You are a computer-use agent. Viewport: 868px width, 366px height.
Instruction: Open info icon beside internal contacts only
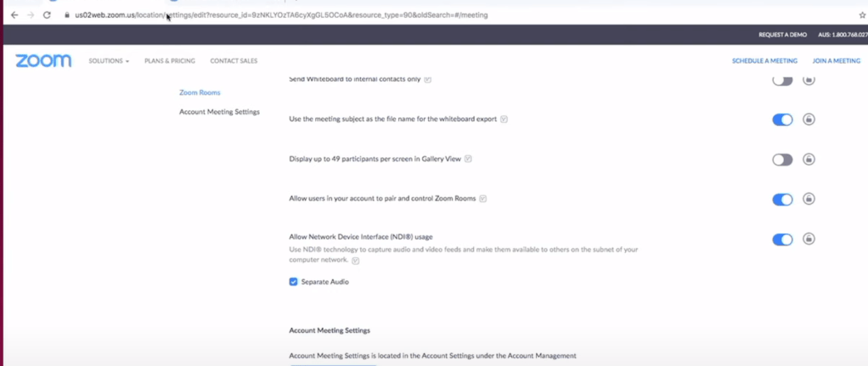427,79
